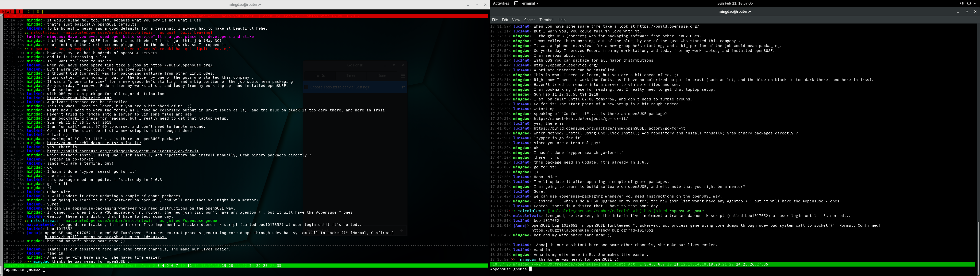Screen dimensions: 980x276
Task: Click the mingdao@router:~ title of urxvt window
Action: coord(245,5)
